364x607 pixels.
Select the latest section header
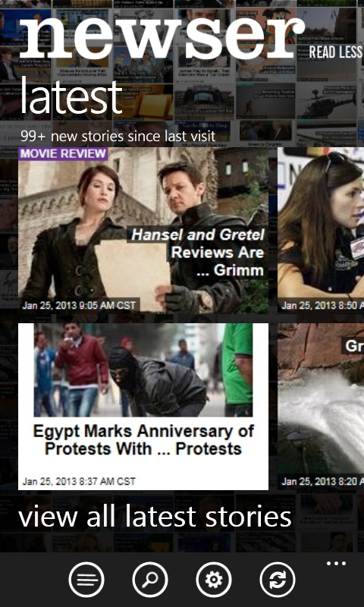coord(71,96)
